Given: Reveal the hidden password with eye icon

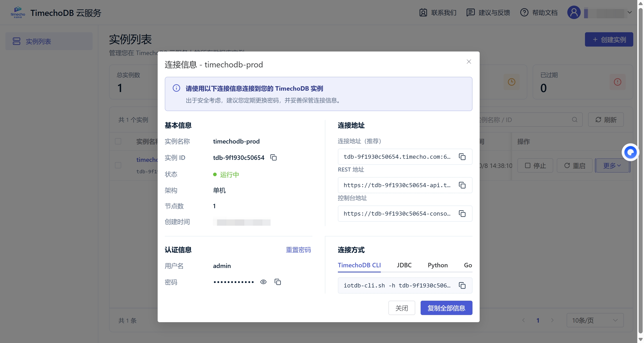Looking at the screenshot, I should (x=263, y=282).
